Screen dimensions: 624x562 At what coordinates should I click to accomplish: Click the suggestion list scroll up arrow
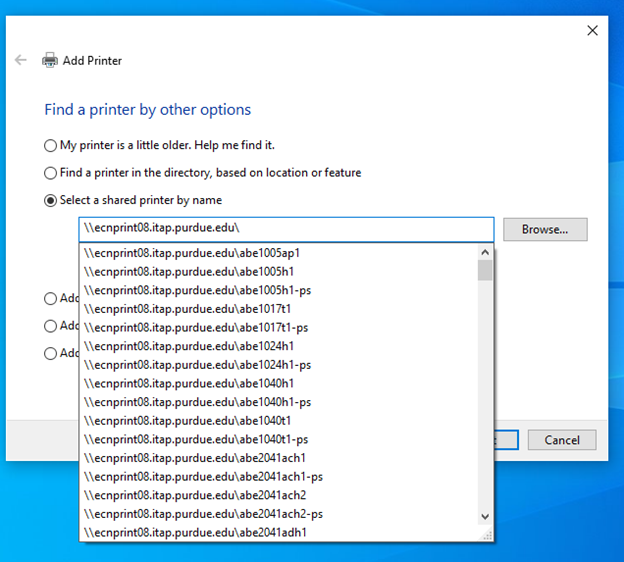point(485,252)
